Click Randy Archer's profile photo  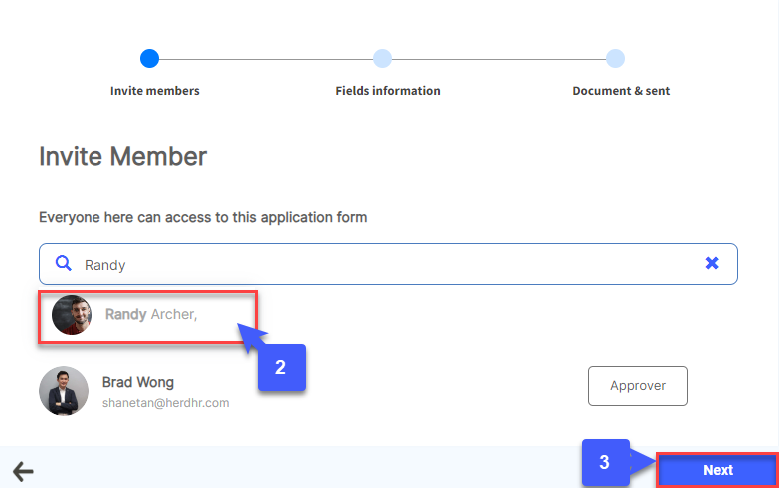click(x=72, y=315)
